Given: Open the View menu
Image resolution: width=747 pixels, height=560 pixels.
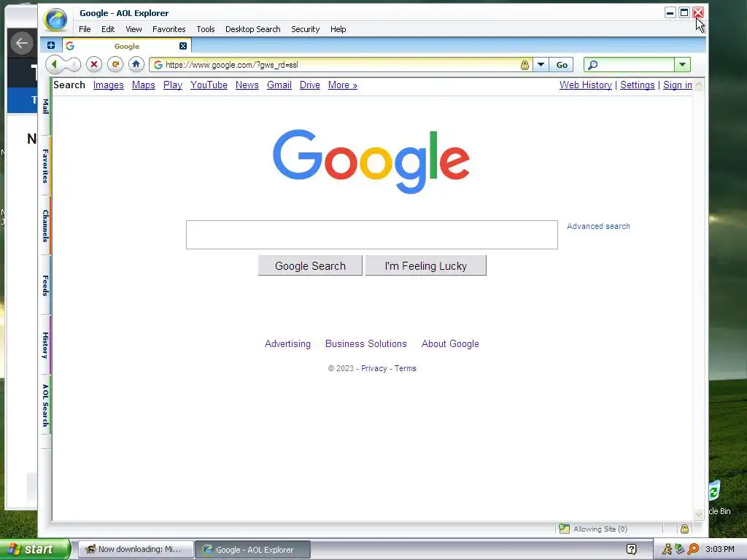Looking at the screenshot, I should [x=134, y=29].
